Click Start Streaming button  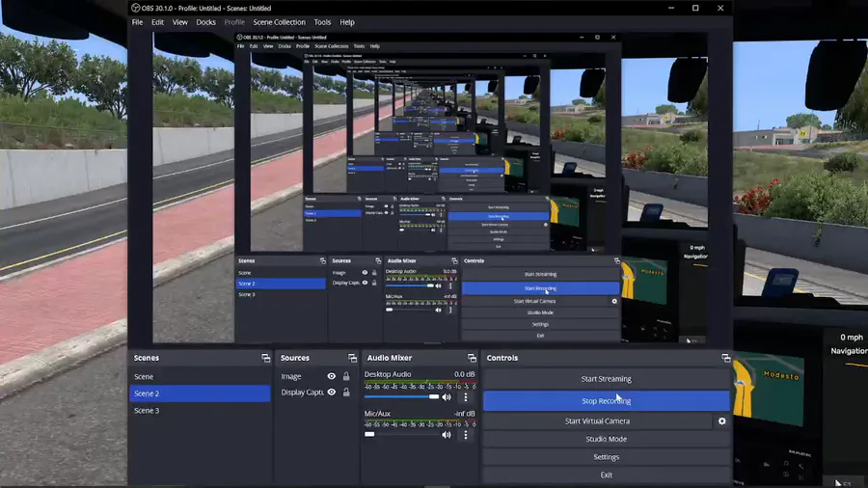[607, 379]
